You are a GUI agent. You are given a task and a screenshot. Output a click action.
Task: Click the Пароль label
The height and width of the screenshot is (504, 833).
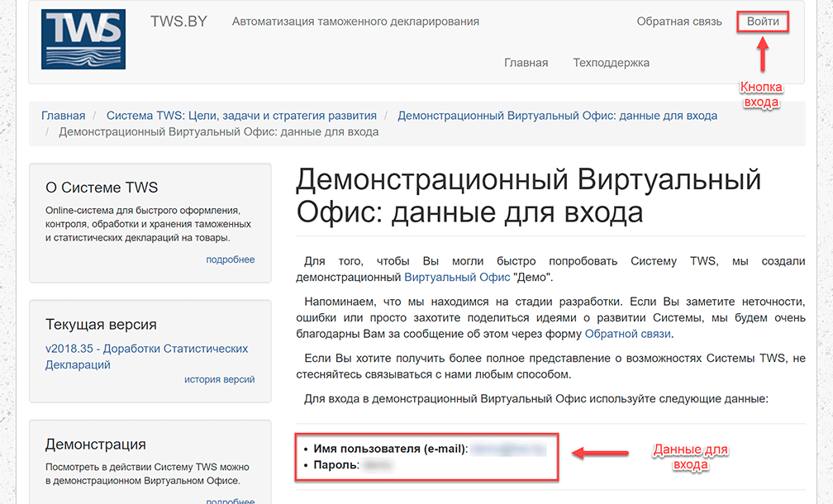[x=336, y=465]
